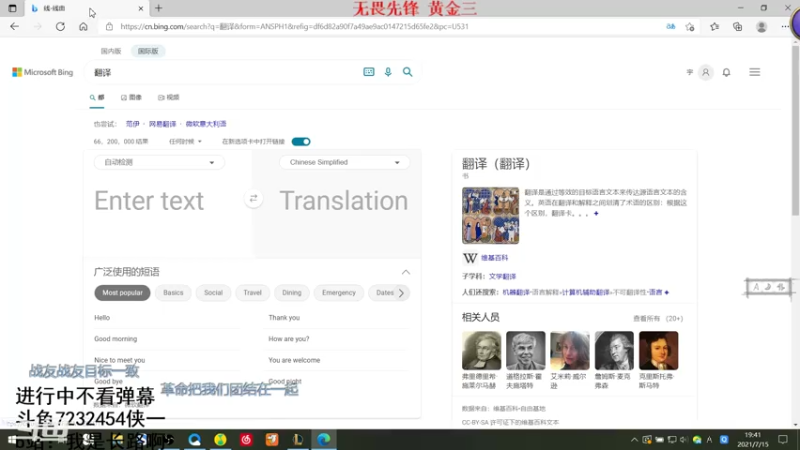The height and width of the screenshot is (450, 800).
Task: Open Bing notifications bell
Action: pos(727,72)
